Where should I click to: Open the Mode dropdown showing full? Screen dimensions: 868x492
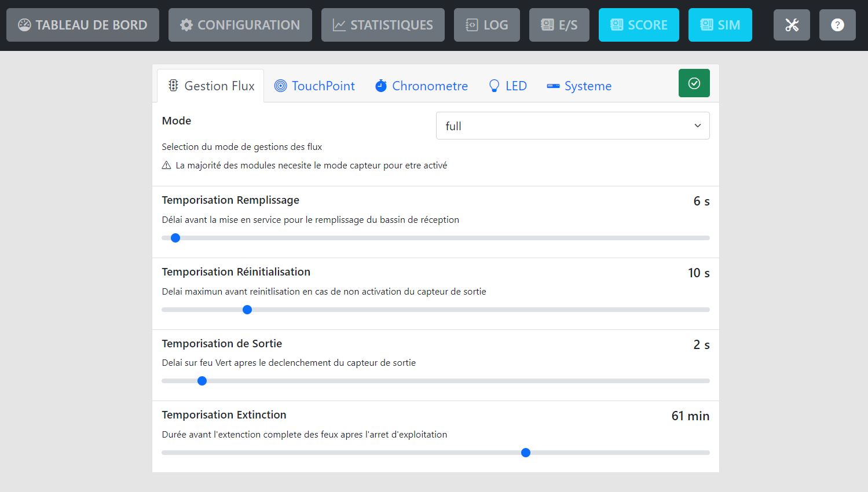(x=572, y=126)
